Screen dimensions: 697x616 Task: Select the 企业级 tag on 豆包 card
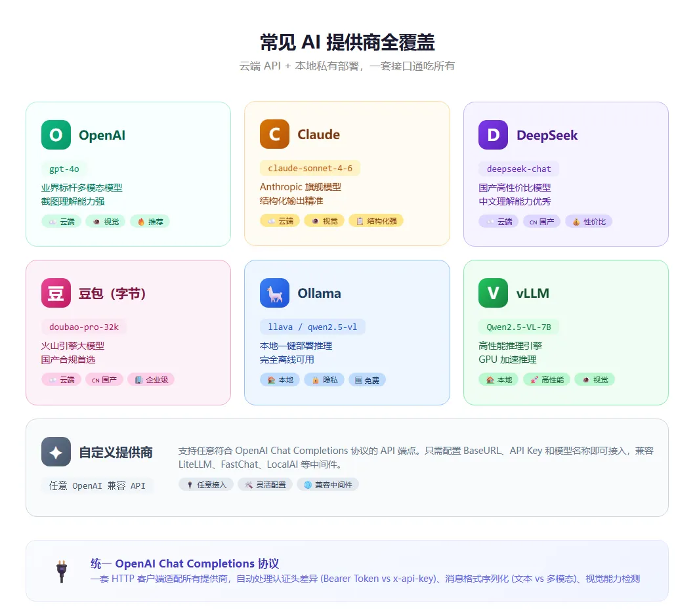coord(151,380)
